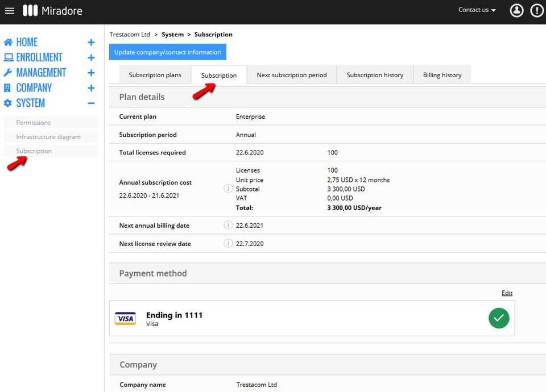The image size is (546, 392).
Task: Open the COMPANY navigation item
Action: coord(34,88)
